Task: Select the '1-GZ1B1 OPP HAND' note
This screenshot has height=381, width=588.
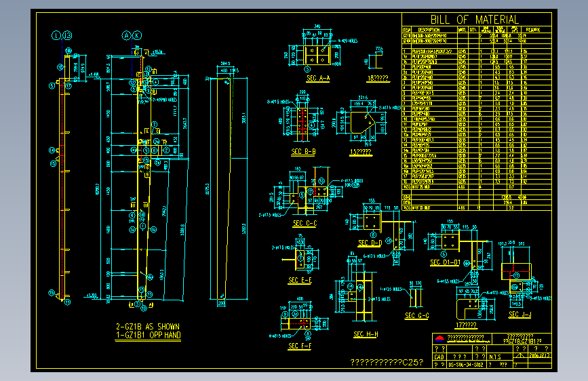Action: coord(149,335)
